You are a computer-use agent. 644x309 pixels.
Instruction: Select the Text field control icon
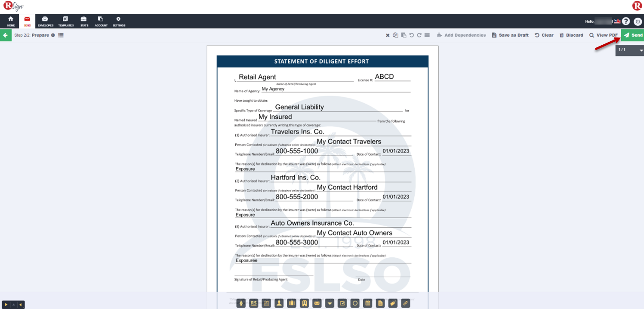(x=380, y=303)
